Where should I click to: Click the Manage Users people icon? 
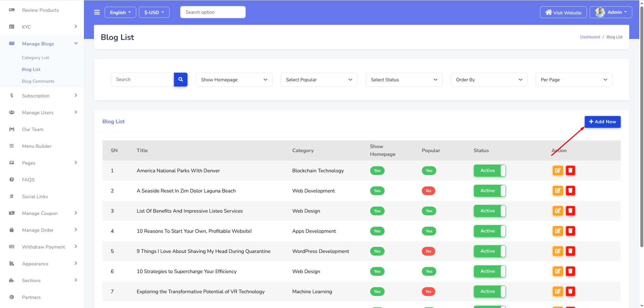(12, 113)
